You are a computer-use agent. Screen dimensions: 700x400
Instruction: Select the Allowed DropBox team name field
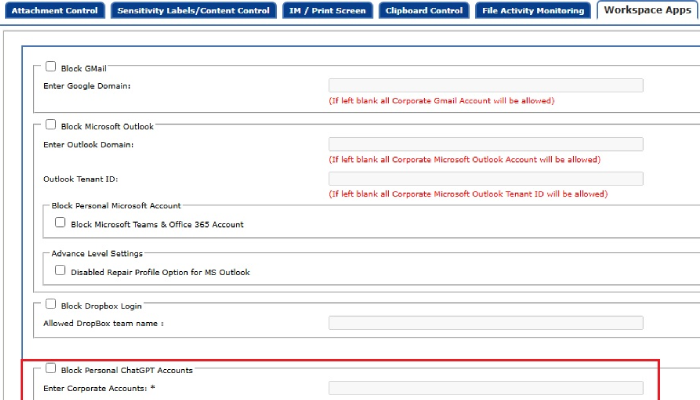coord(485,323)
